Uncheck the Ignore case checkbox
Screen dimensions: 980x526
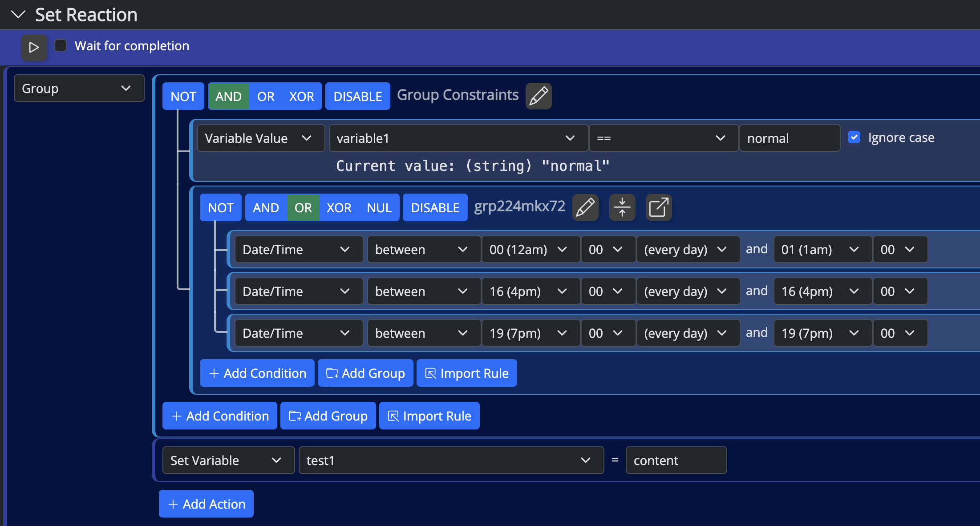854,138
